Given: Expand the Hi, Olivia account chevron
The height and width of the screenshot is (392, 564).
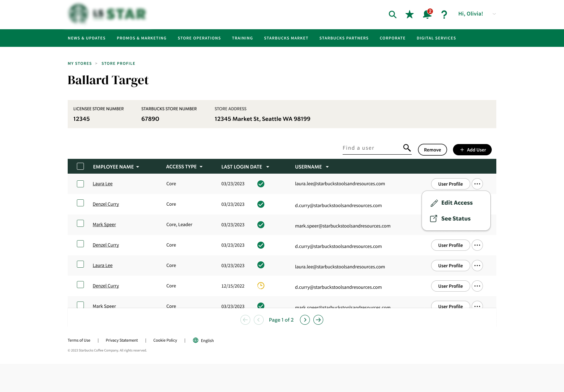Looking at the screenshot, I should 494,14.
